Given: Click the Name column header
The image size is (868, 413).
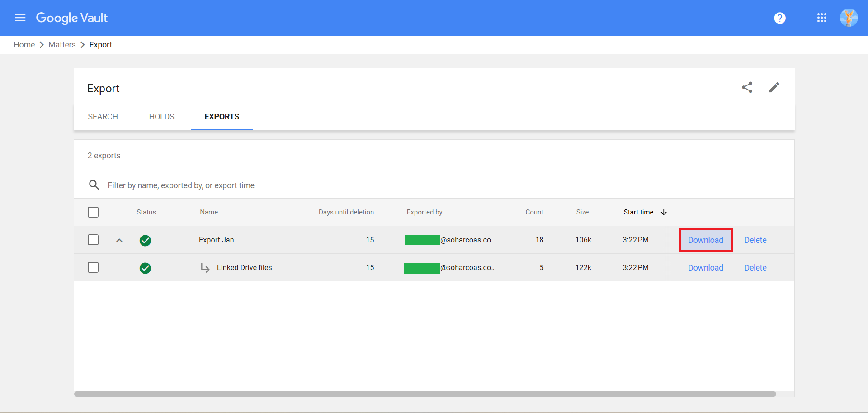Looking at the screenshot, I should coord(209,212).
